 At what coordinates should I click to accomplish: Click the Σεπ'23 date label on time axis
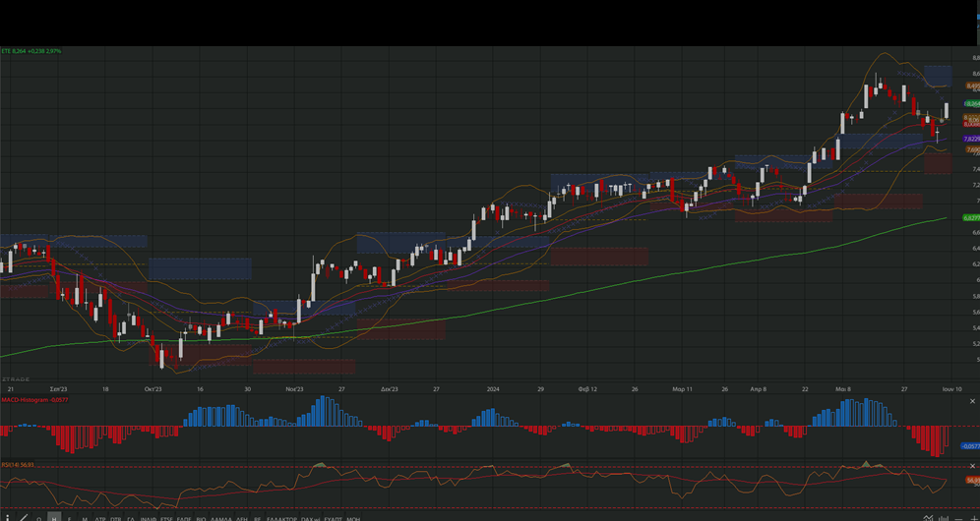[59, 388]
